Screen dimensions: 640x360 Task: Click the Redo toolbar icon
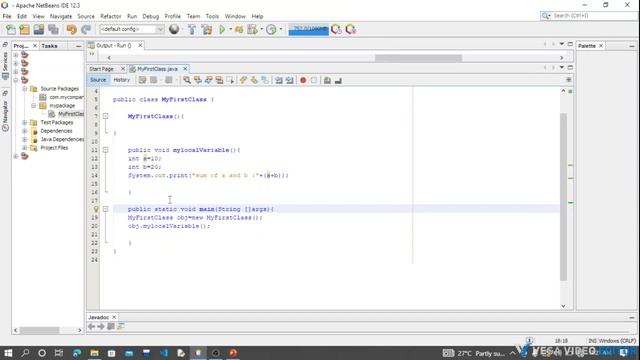pyautogui.click(x=86, y=29)
